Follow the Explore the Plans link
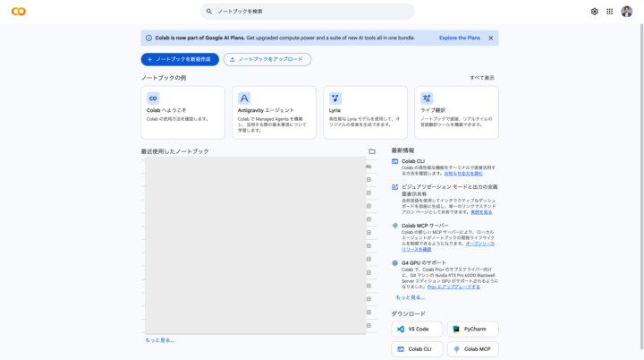Screen dimensions: 644x360 click(460, 38)
